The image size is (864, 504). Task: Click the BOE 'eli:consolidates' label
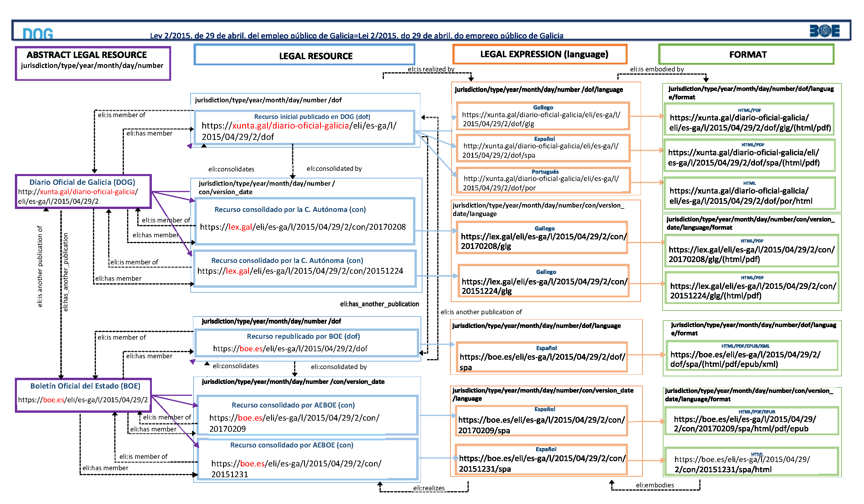(x=236, y=366)
